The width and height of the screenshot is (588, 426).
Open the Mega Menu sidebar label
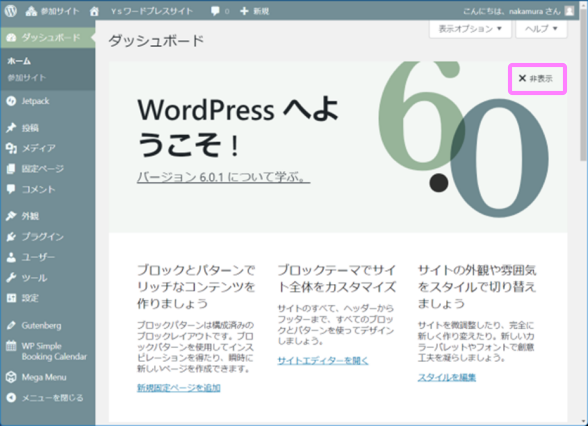click(x=44, y=377)
